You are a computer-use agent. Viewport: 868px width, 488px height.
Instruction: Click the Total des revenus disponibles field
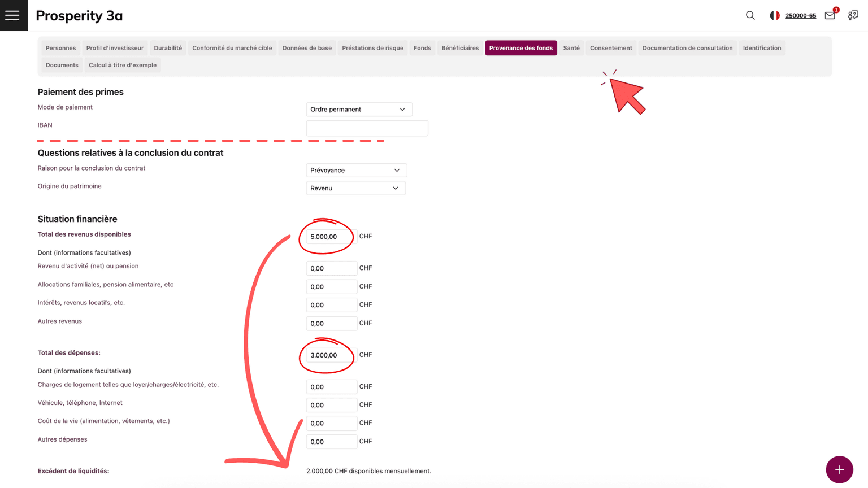tap(331, 237)
